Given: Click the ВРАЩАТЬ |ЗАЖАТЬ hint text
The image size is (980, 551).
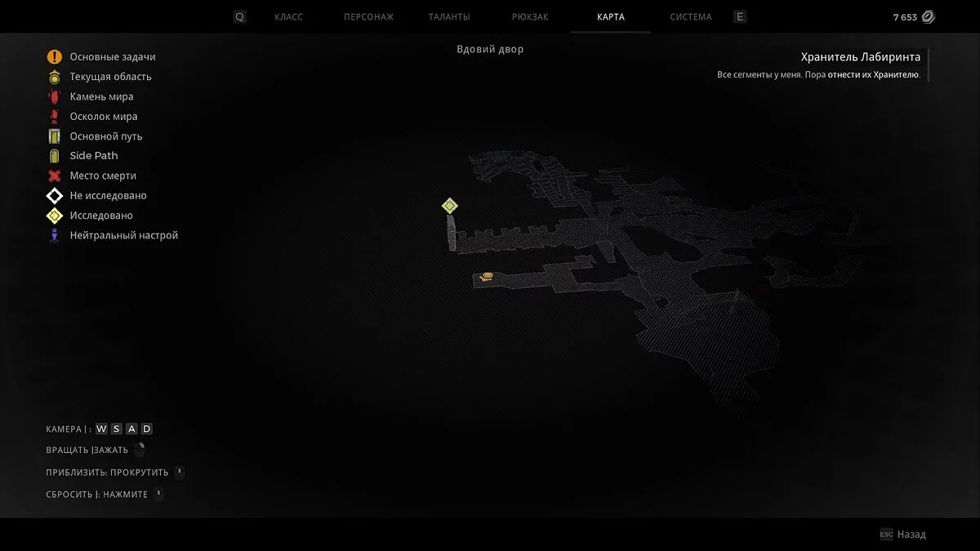Looking at the screenshot, I should point(87,450).
